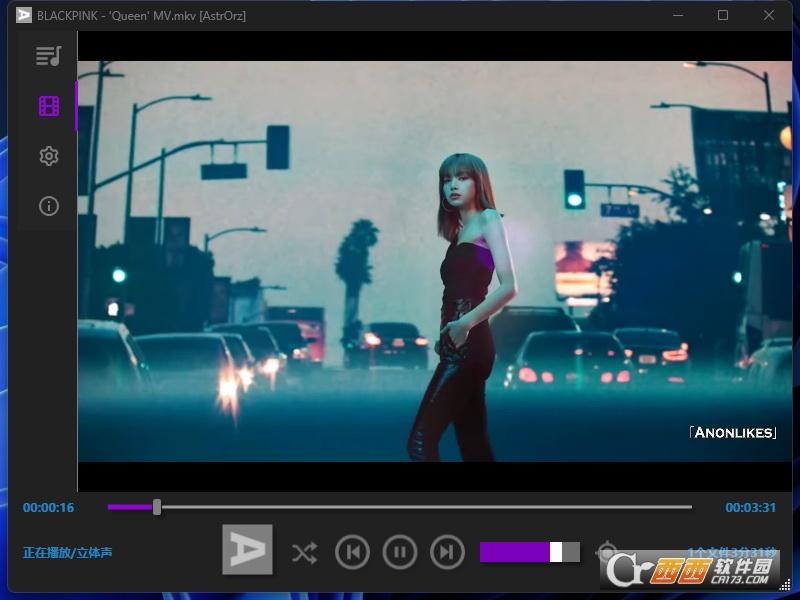Viewport: 800px width, 600px height.
Task: Click the seek bar thumb
Action: [157, 507]
